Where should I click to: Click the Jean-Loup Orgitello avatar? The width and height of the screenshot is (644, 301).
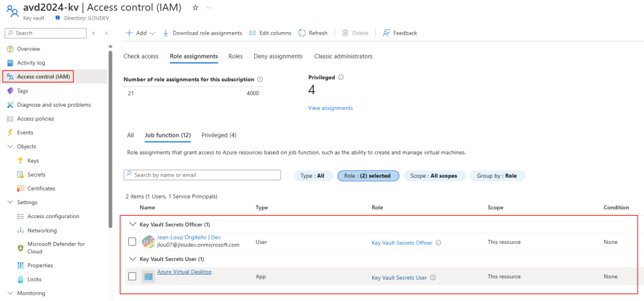[x=148, y=242]
